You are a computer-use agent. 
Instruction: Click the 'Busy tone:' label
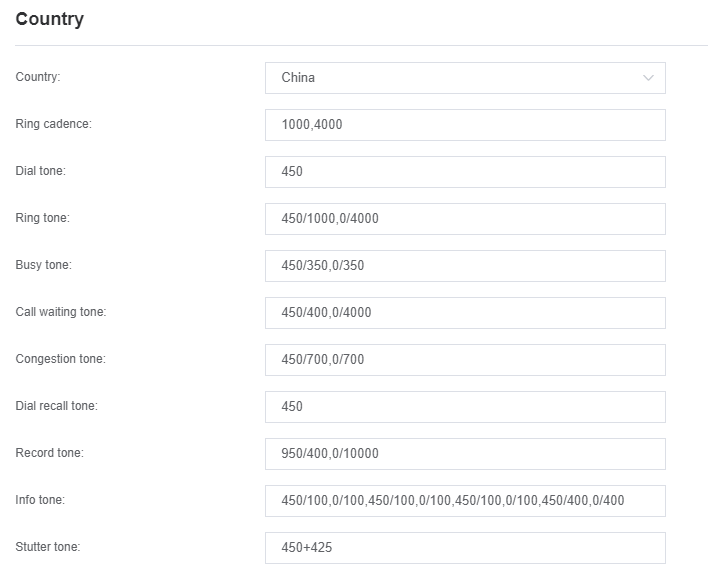pos(43,265)
